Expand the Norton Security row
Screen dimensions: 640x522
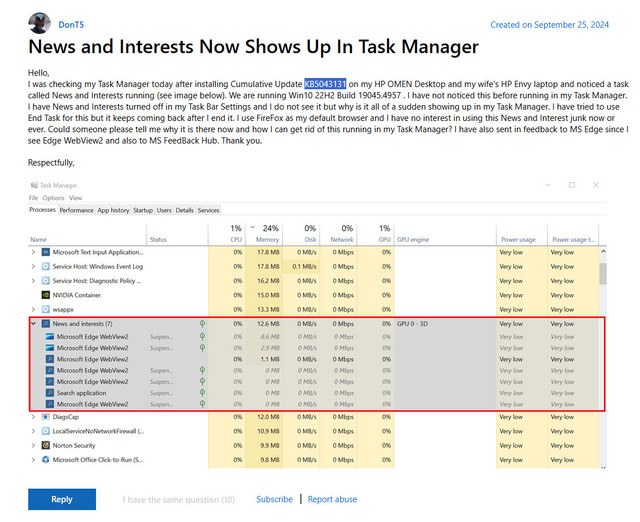[x=33, y=445]
